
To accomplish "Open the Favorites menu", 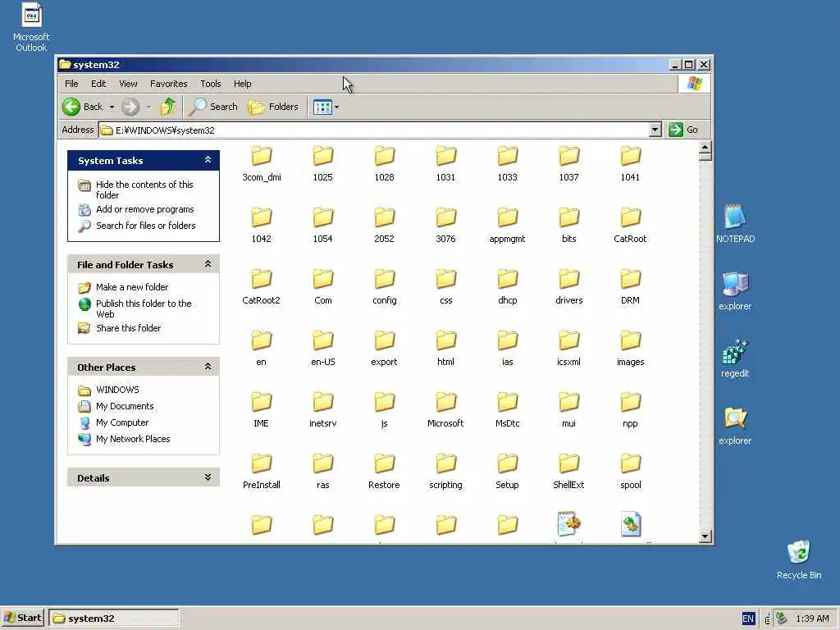I will pos(169,84).
